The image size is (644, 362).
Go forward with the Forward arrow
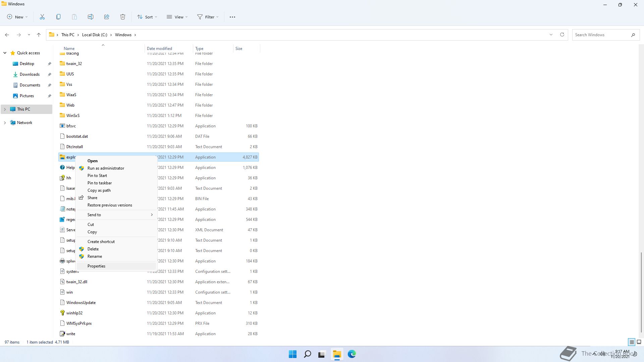pyautogui.click(x=19, y=35)
